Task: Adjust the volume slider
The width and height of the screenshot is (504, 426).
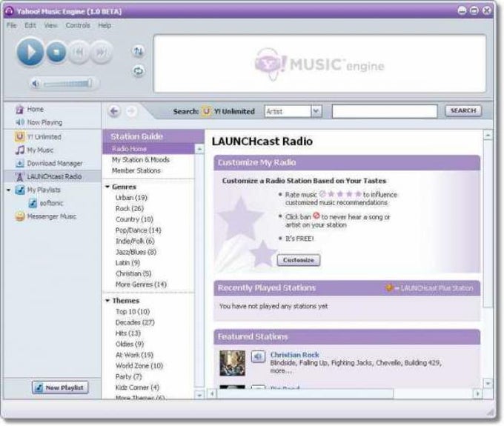Action: click(67, 84)
